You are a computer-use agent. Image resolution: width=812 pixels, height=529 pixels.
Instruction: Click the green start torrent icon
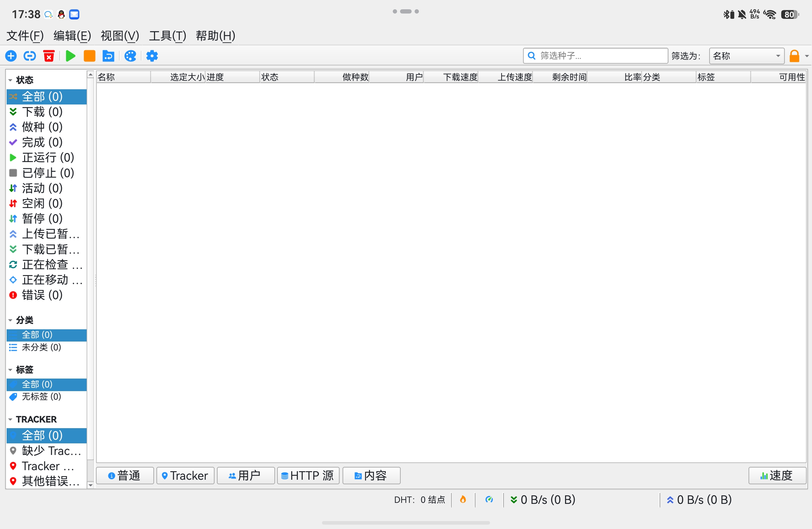[x=70, y=56]
